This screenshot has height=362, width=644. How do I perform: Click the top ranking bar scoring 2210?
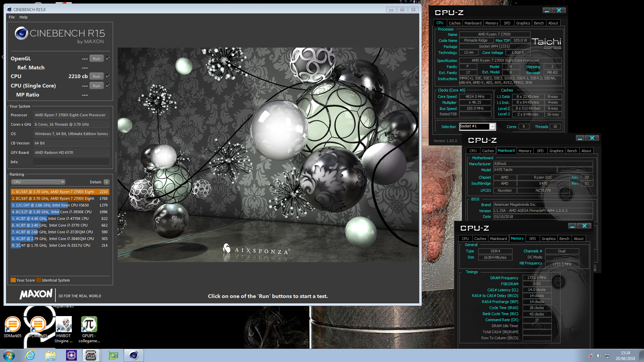60,192
